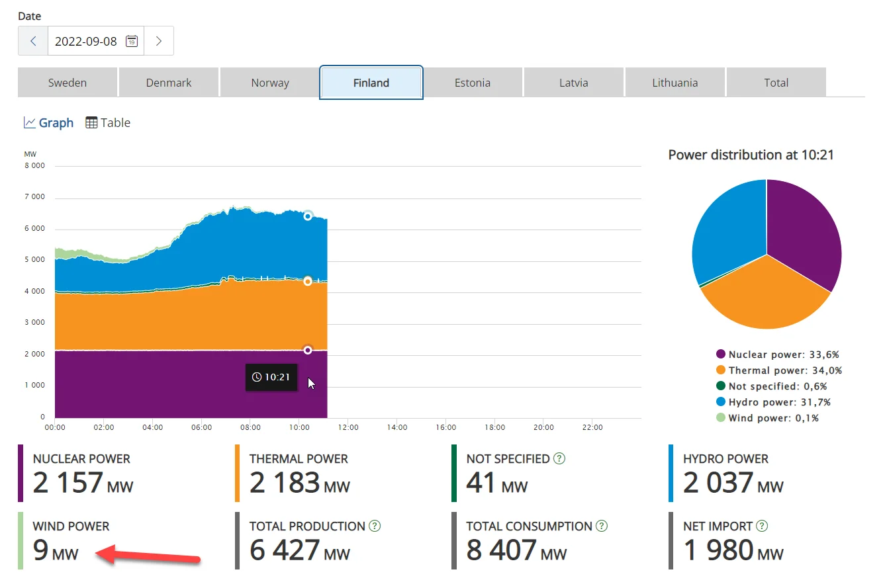Click help icon next to Not Specified
The width and height of the screenshot is (885, 588).
click(x=559, y=458)
